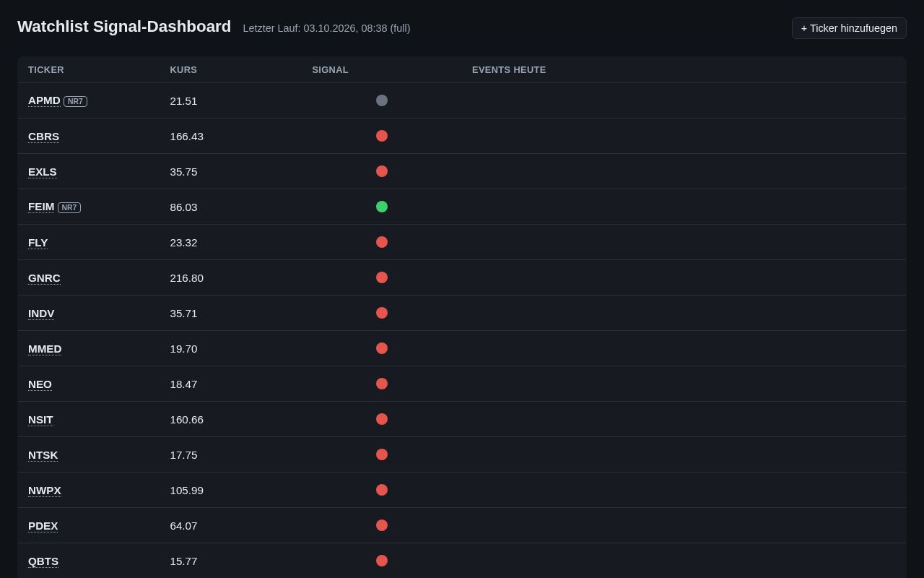This screenshot has width=924, height=578.
Task: Click the '+ Ticker hinzufuegen' button
Action: pyautogui.click(x=849, y=28)
